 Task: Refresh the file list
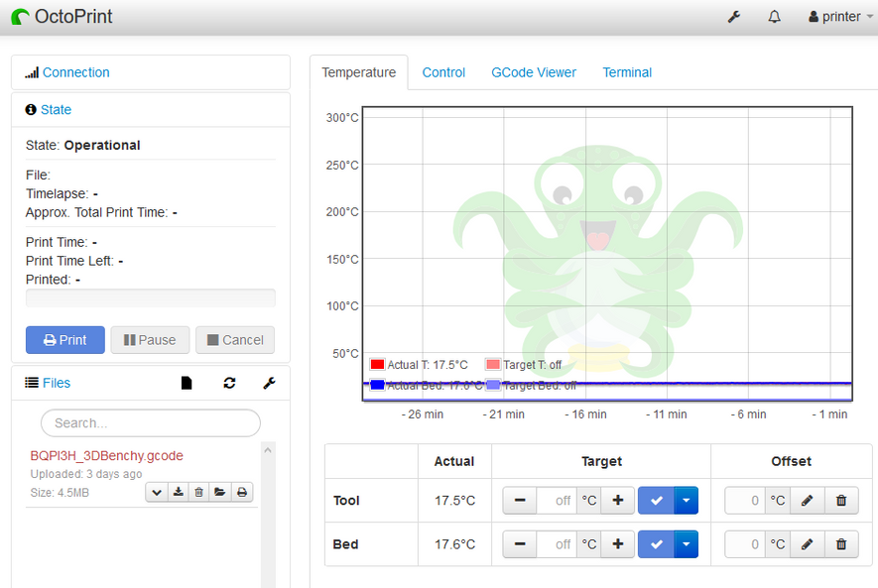[x=227, y=383]
